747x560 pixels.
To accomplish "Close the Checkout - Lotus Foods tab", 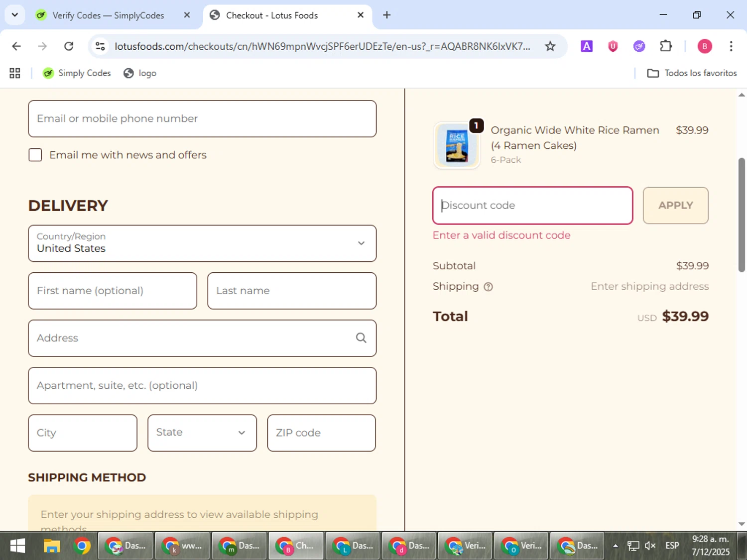I will coord(361,15).
